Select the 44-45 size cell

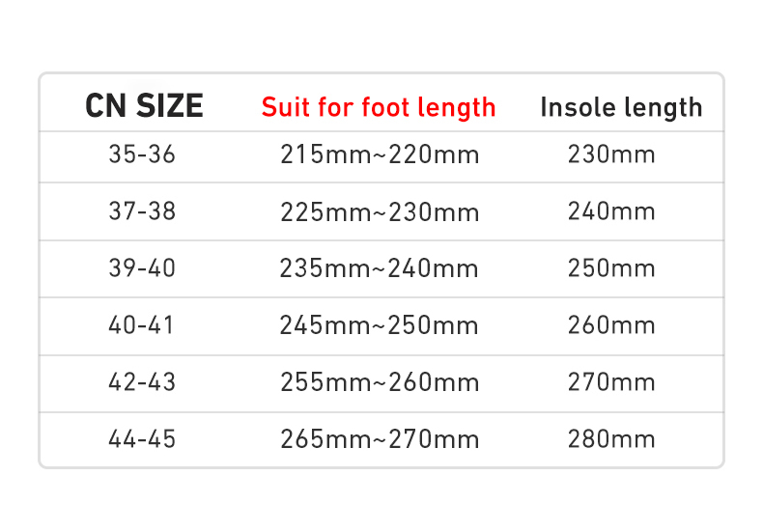[x=142, y=439]
